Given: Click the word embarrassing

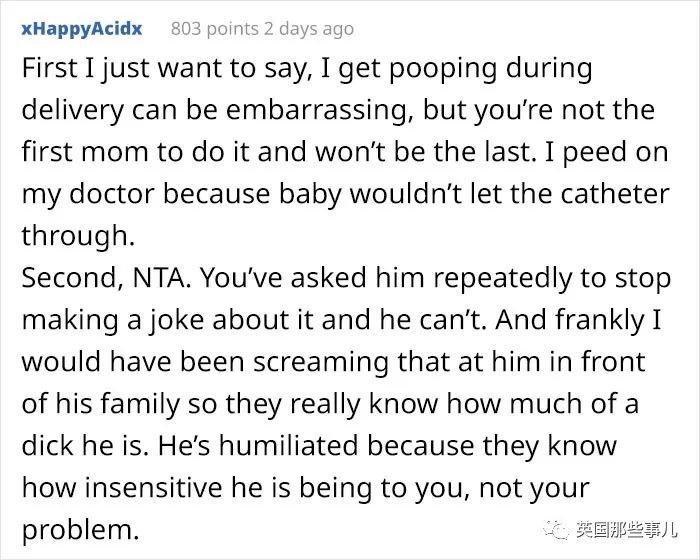Looking at the screenshot, I should coord(320,111).
